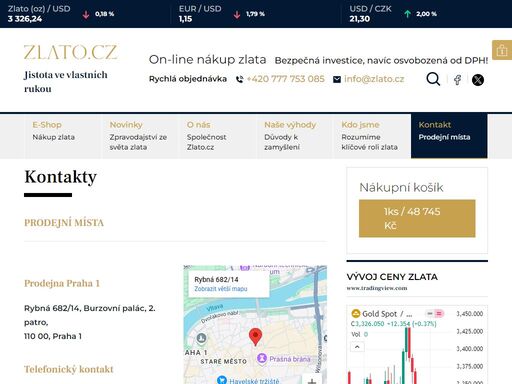Open cart button 1ks / 48 745 Kč
The image size is (512, 384).
click(x=417, y=218)
